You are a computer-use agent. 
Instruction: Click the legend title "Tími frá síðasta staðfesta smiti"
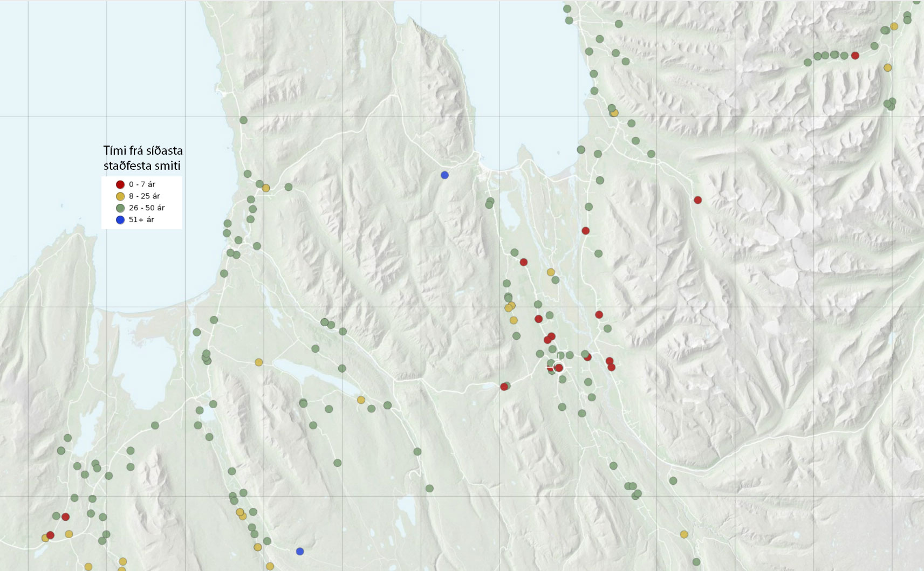click(x=143, y=158)
